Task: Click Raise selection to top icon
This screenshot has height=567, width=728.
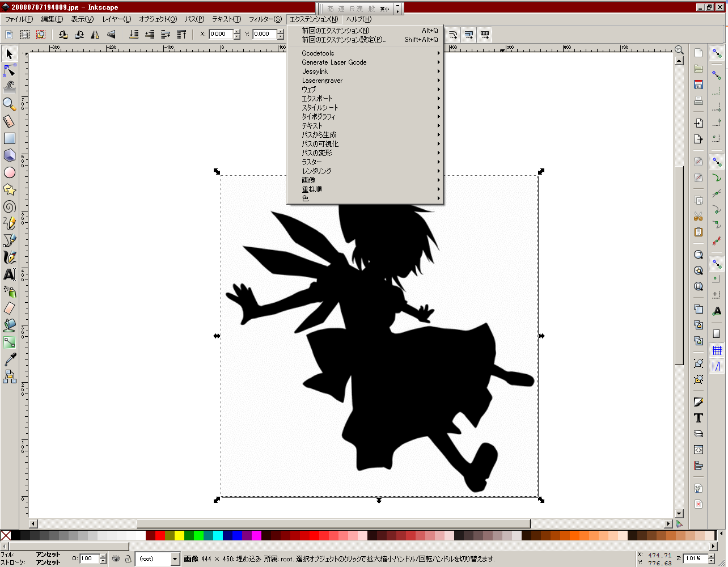Action: tap(181, 35)
